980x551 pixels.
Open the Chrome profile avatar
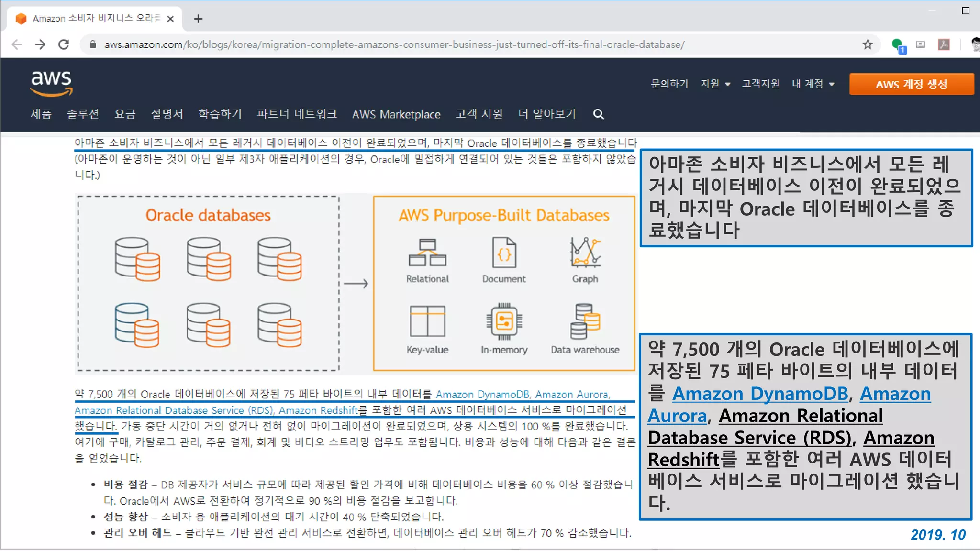pos(975,44)
